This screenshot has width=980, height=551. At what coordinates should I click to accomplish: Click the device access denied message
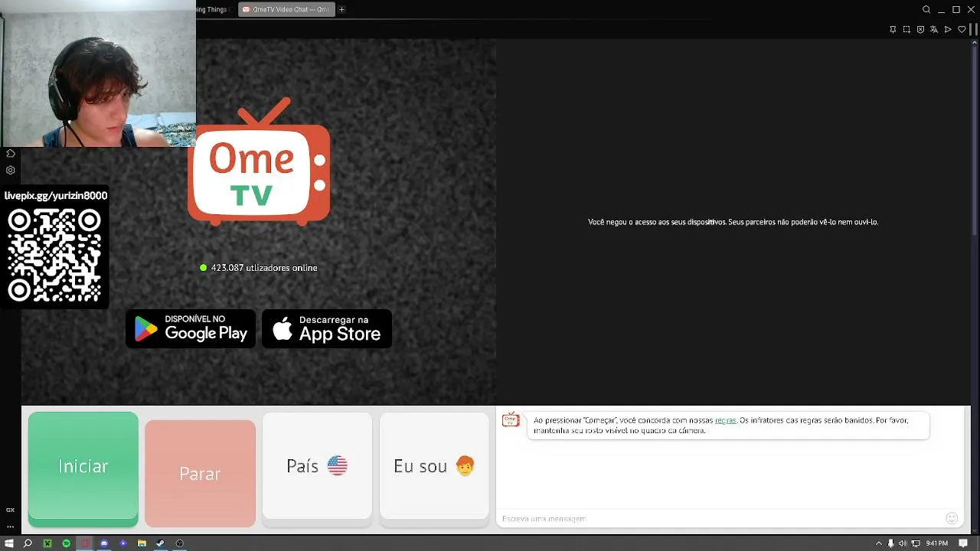click(733, 222)
